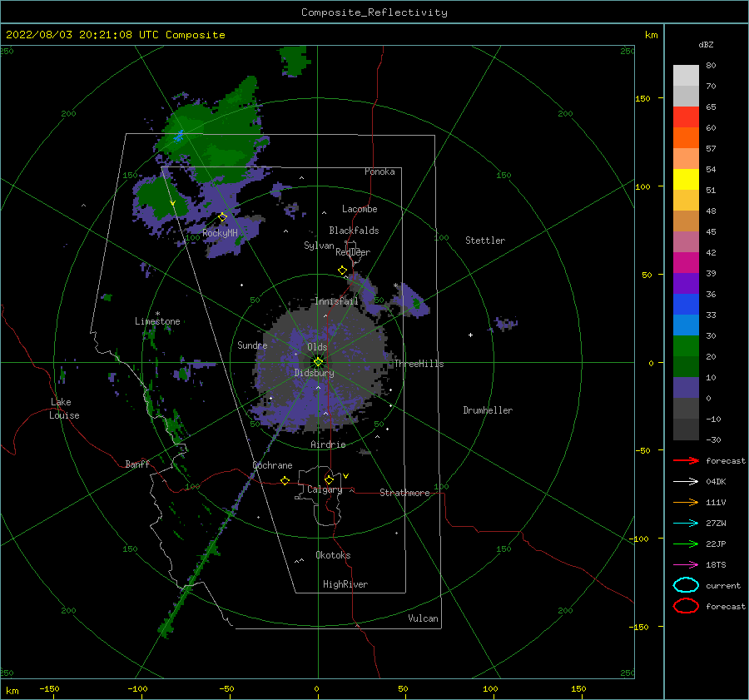Click the small echo cell east of Innisfail
749x700 pixels.
tap(411, 300)
